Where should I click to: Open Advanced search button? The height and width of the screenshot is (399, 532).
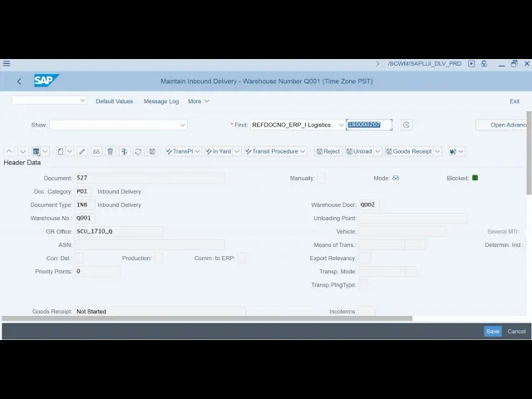pyautogui.click(x=501, y=125)
